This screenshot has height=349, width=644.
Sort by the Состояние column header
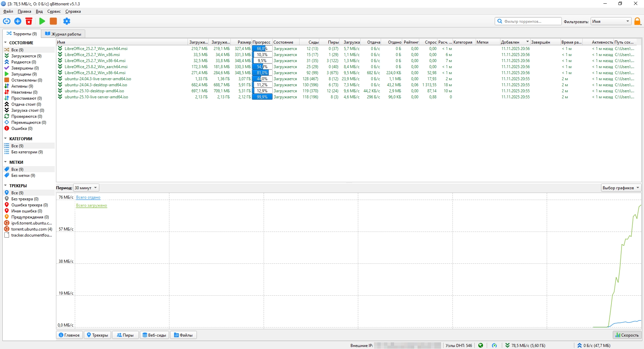(285, 42)
